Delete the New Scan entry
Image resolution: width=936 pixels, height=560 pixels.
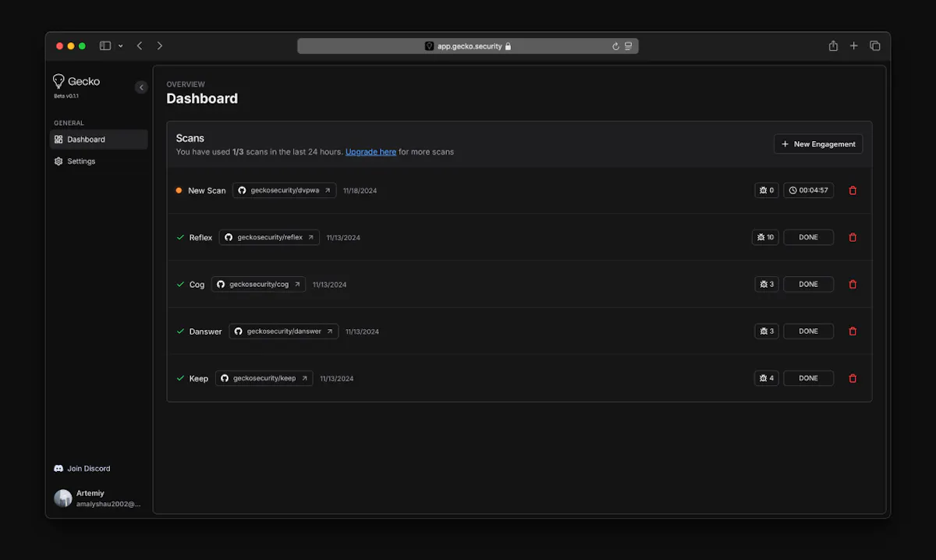pyautogui.click(x=853, y=190)
